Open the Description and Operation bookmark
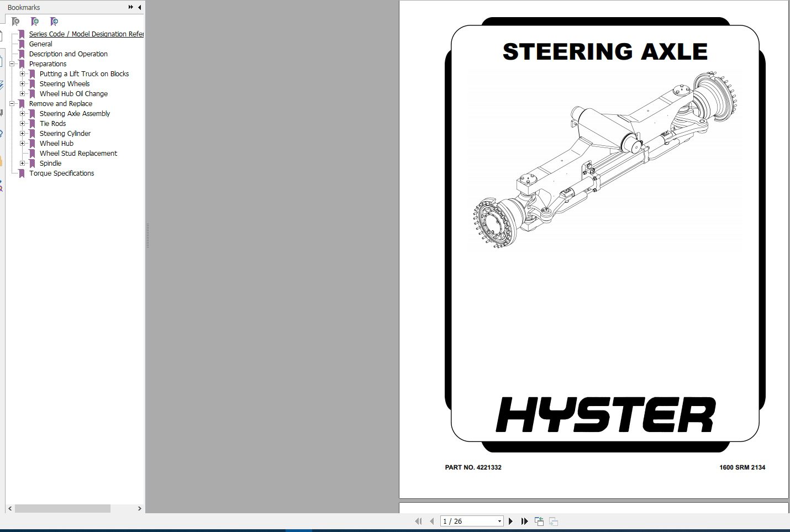 (69, 54)
